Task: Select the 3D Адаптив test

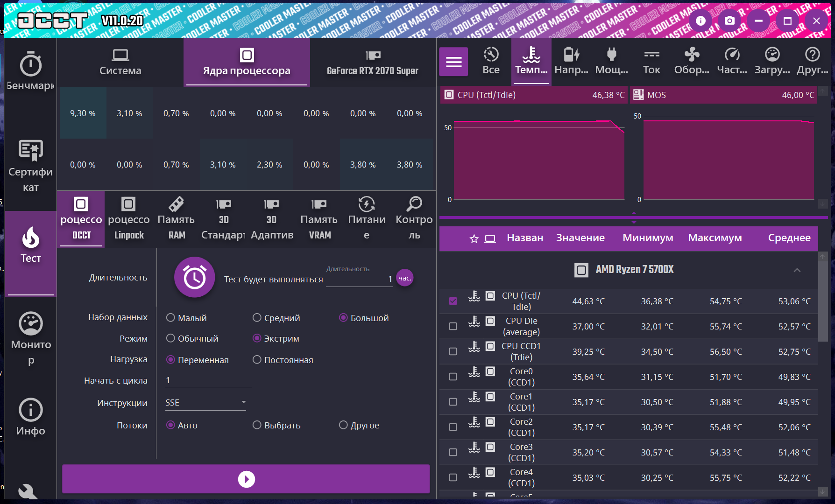Action: pyautogui.click(x=271, y=218)
